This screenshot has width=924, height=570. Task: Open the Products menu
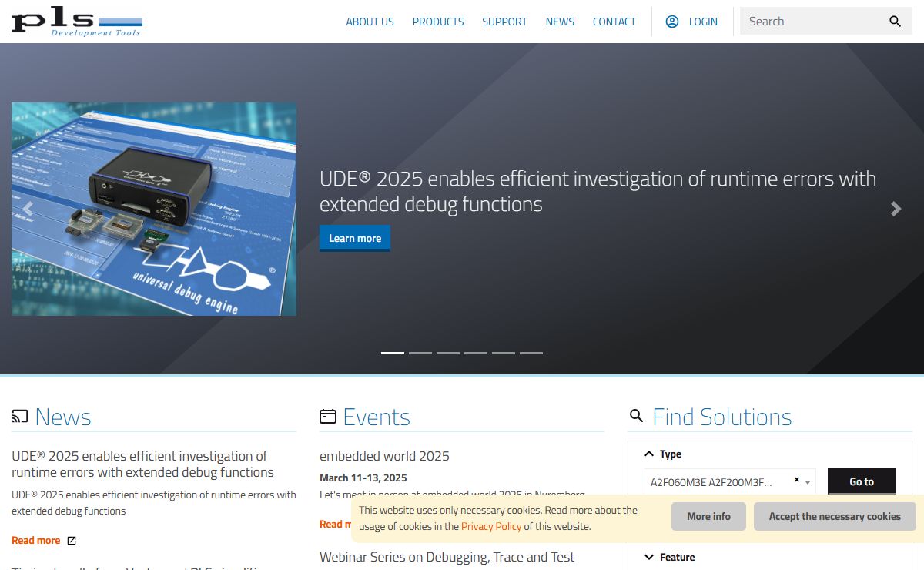(x=438, y=22)
